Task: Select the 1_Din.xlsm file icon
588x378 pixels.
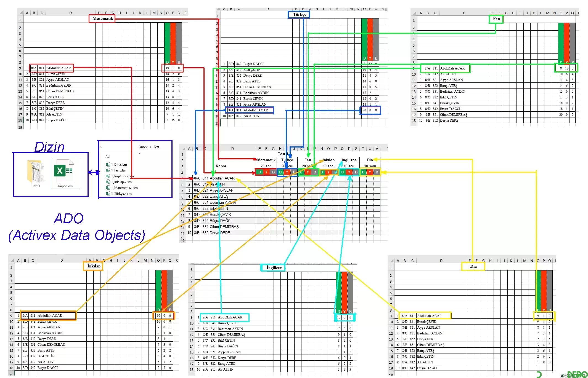Action: 108,164
